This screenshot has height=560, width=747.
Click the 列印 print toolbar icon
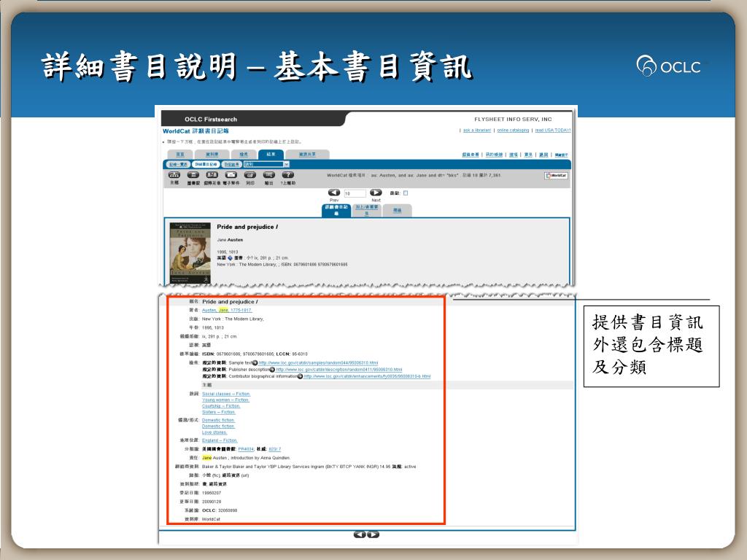click(250, 175)
